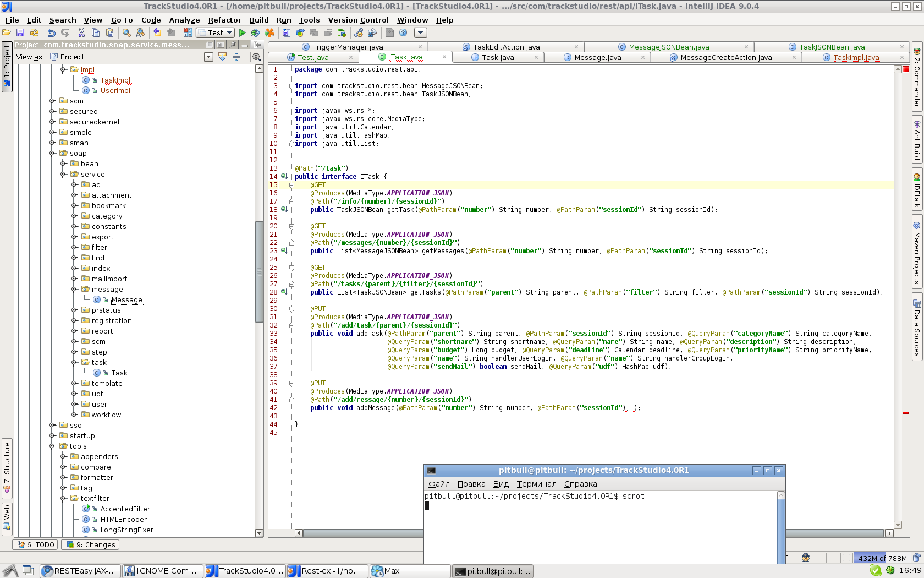Run garbage collector via trash can icon
The image size is (924, 578).
point(916,558)
